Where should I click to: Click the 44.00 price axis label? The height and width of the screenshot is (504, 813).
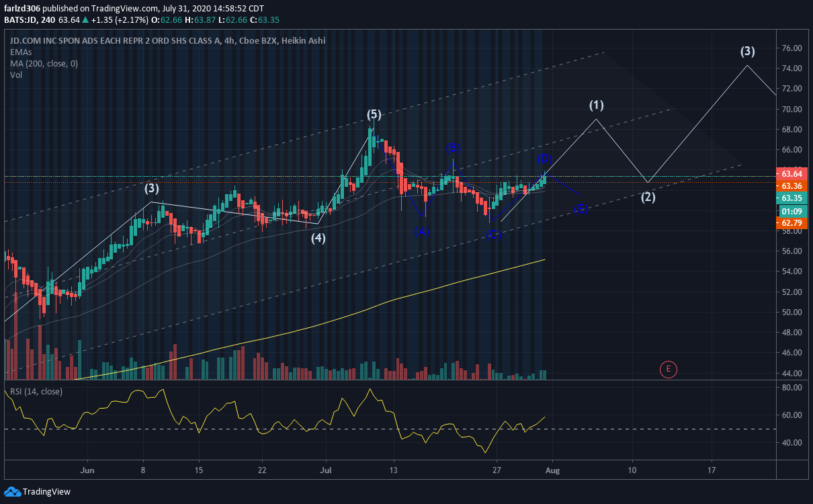coord(792,373)
